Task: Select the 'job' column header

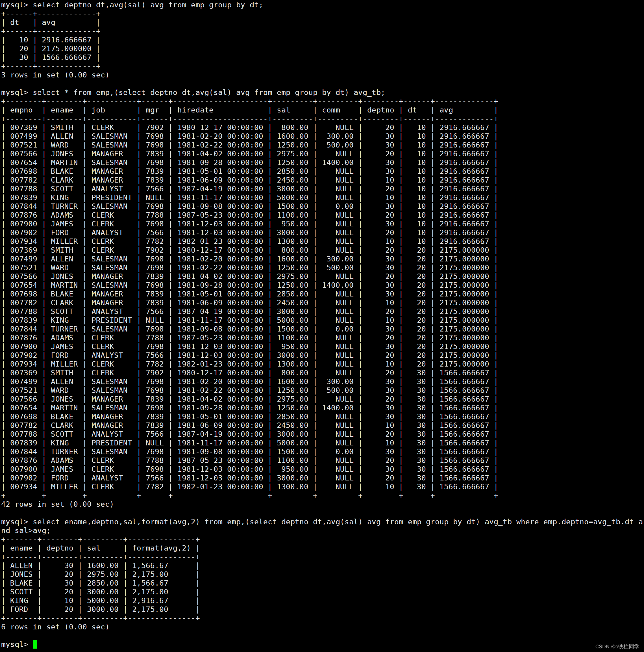Action: (98, 110)
